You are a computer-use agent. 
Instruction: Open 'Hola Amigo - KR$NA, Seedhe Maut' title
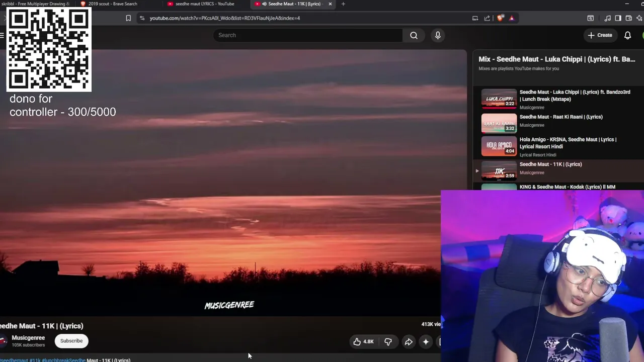(x=568, y=143)
